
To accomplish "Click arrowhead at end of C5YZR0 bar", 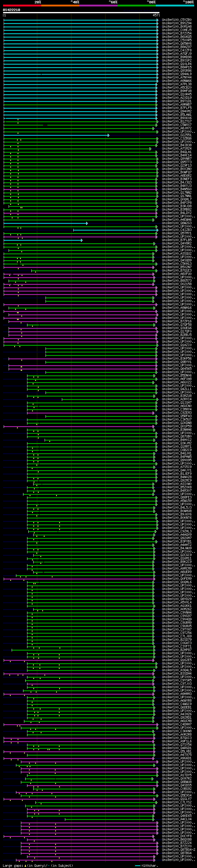I will 157,20.
